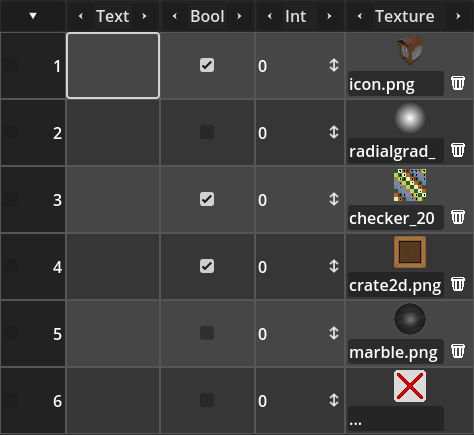Screen dimensions: 474x435
Task: Shift Bool column right using arrow
Action: pyautogui.click(x=239, y=16)
